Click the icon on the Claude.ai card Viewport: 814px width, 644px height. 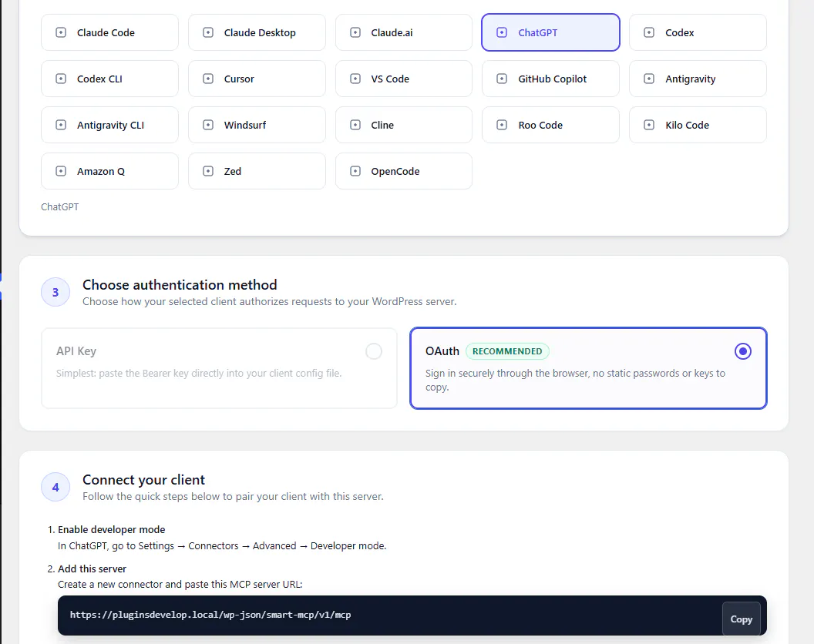(355, 32)
